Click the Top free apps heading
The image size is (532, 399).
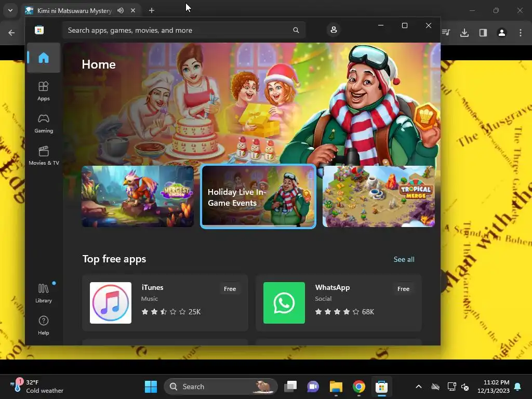tap(114, 259)
